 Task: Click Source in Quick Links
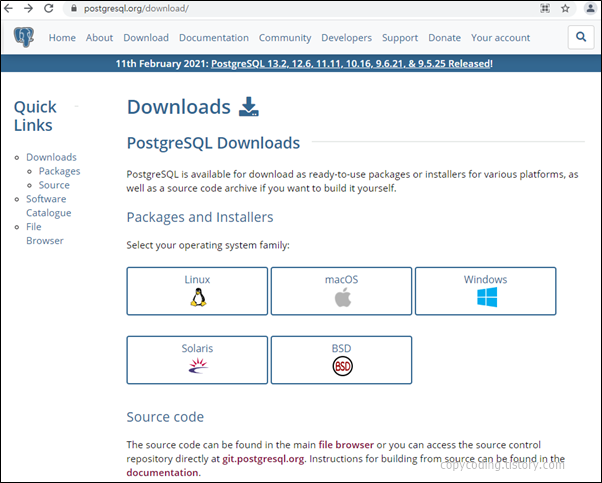click(54, 185)
